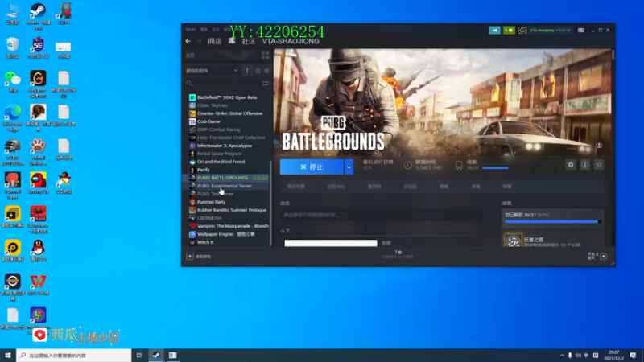Click the user avatar in Steam header
This screenshot has width=644, height=362.
pyautogui.click(x=522, y=30)
